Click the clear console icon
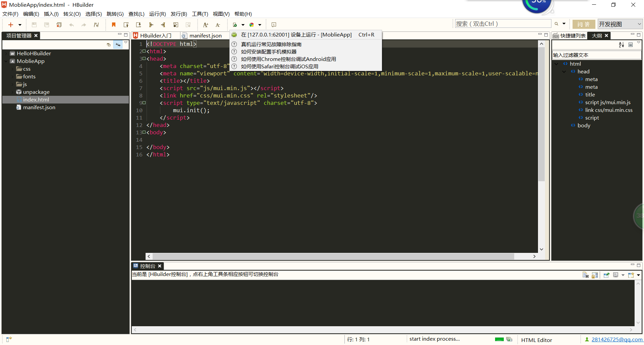 pos(586,275)
